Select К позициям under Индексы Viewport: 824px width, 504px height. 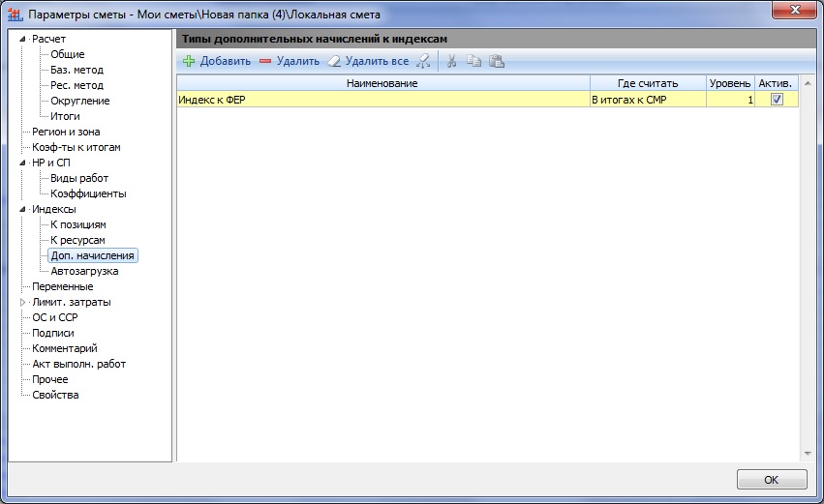77,224
